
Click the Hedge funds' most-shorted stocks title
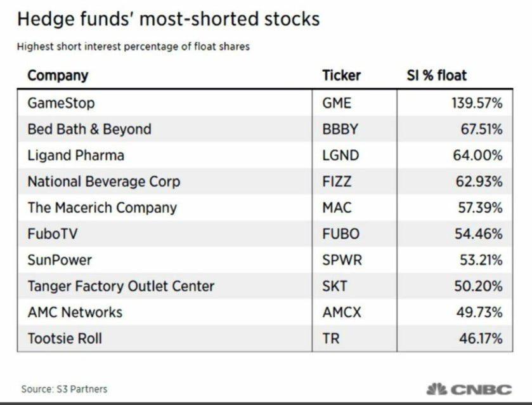point(168,19)
